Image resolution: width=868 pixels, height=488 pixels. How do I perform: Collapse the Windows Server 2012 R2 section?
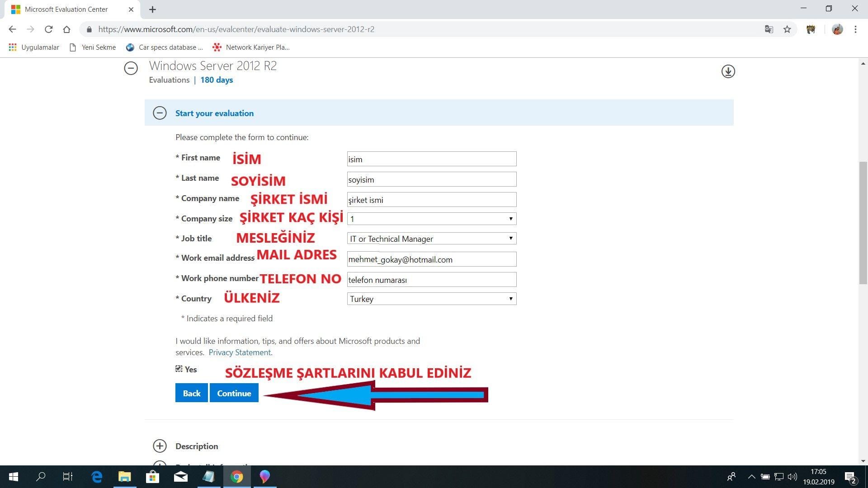pos(131,68)
